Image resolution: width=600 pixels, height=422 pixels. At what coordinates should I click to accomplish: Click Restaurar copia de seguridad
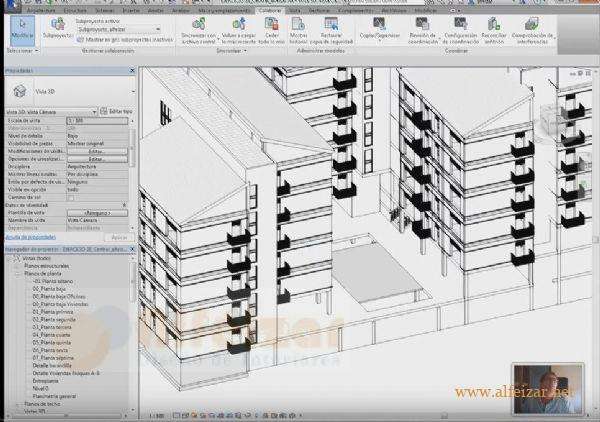[331, 31]
